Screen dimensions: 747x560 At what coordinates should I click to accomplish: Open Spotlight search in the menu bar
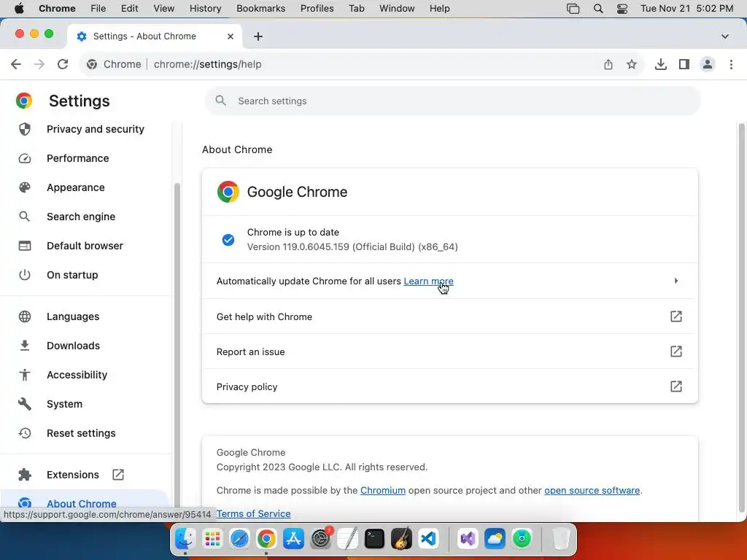point(598,9)
